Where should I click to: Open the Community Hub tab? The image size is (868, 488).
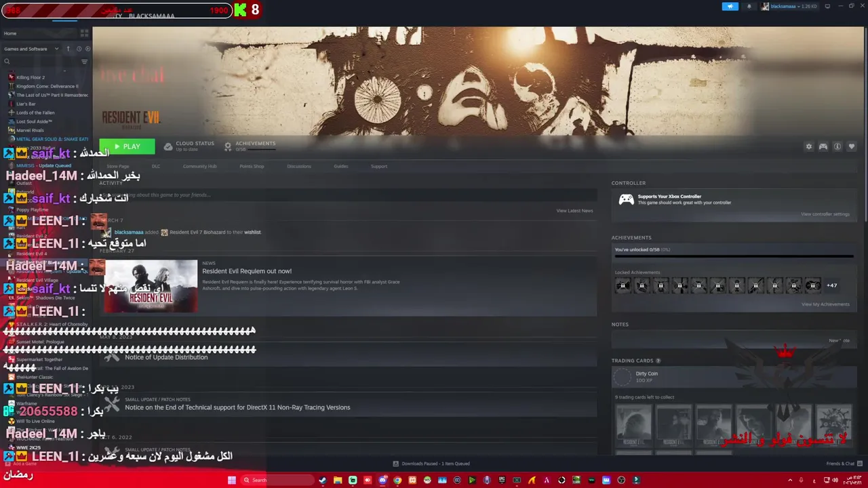point(199,166)
